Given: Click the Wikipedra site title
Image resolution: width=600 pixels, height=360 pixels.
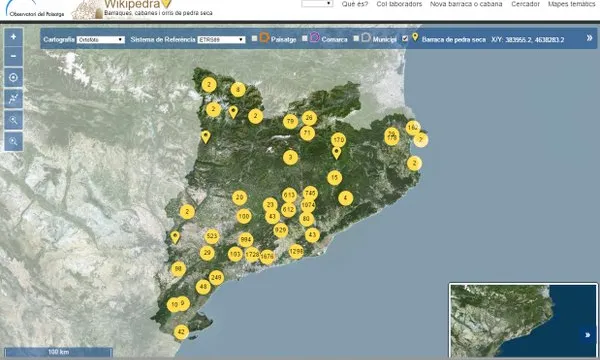Looking at the screenshot, I should click(132, 4).
